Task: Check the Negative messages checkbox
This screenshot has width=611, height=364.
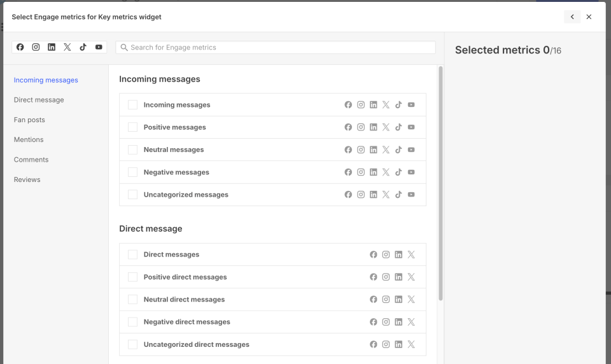Action: 132,172
